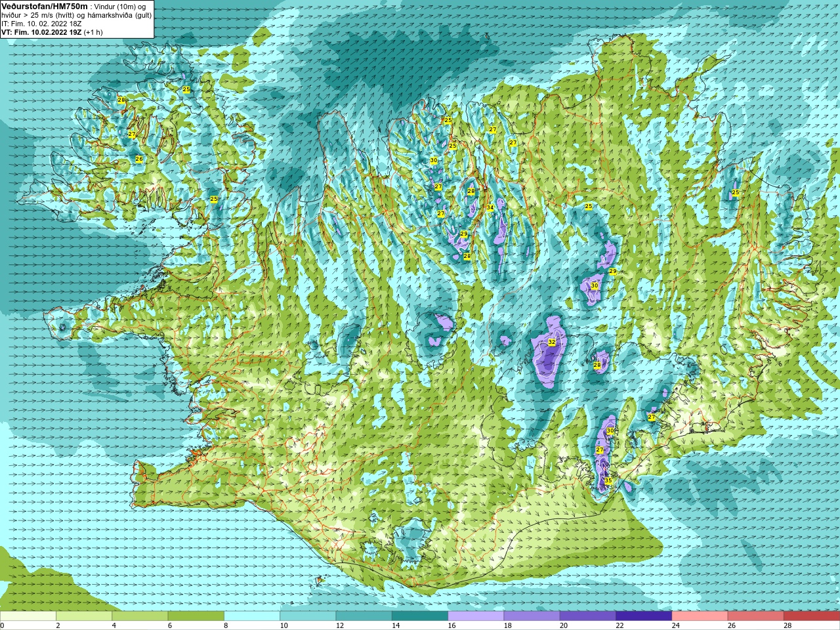Pick the 10–12 m/s turquoise legend swatch
The image size is (840, 630).
tap(308, 616)
